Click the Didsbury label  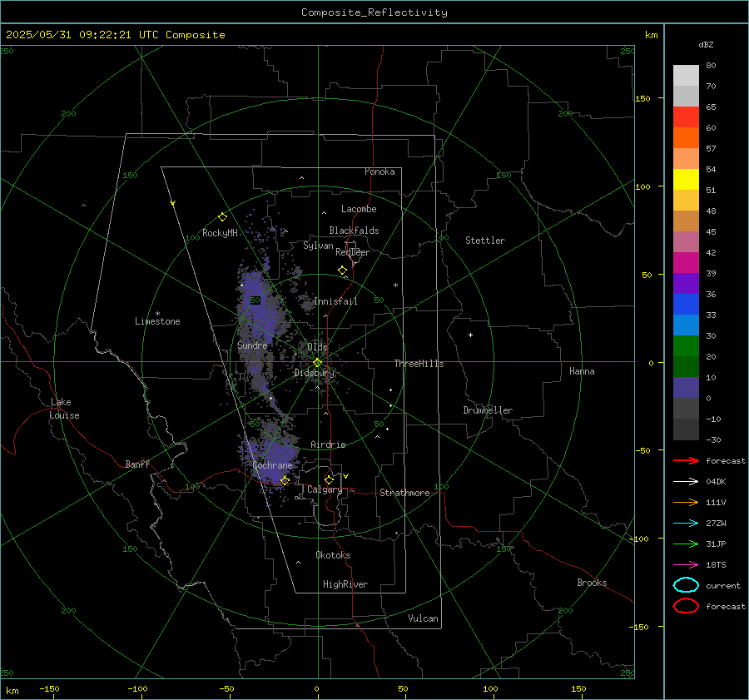(x=315, y=373)
